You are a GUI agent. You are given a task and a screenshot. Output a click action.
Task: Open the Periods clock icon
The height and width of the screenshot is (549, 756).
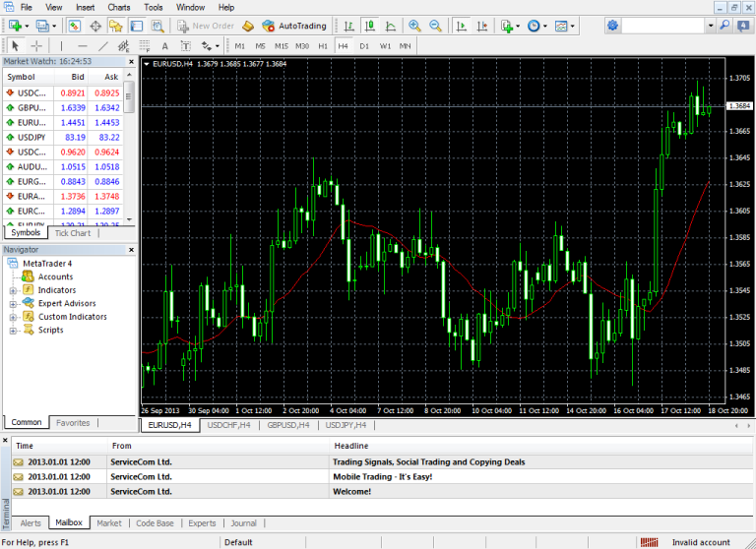[534, 26]
